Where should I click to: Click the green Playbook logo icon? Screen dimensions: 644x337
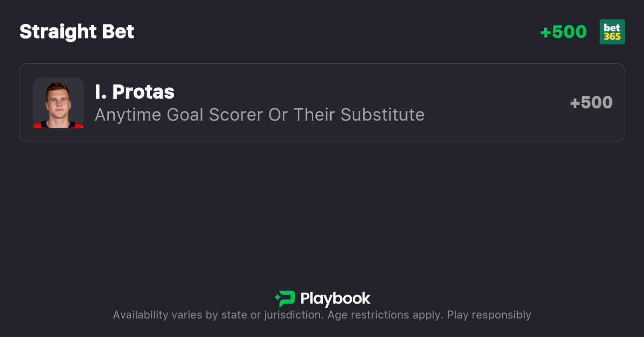[x=286, y=299]
